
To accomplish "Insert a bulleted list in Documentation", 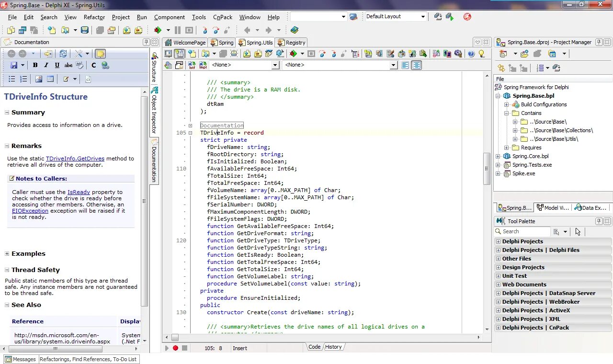I will coord(12,79).
